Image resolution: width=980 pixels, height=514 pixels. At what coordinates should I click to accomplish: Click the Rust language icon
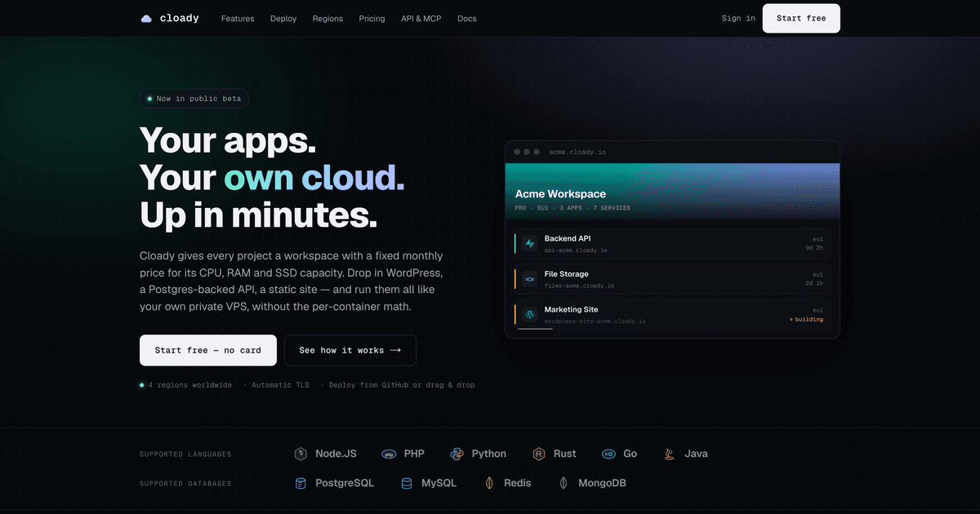[539, 454]
